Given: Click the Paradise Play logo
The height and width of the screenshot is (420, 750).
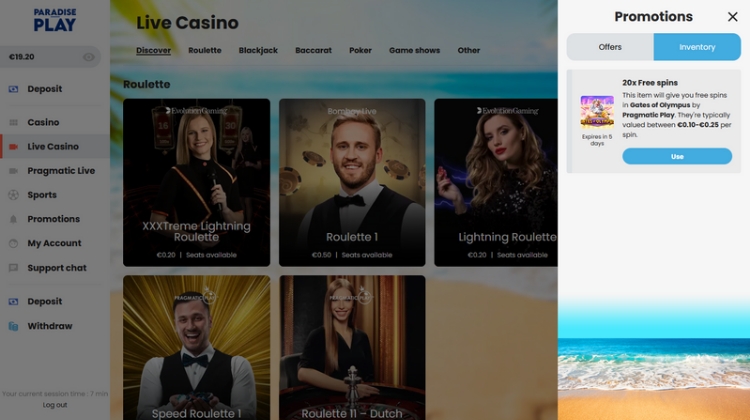Looking at the screenshot, I should pos(55,20).
